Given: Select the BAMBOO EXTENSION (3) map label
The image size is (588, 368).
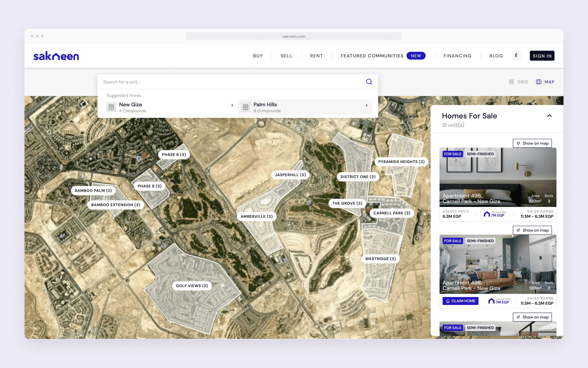Looking at the screenshot, I should click(116, 205).
